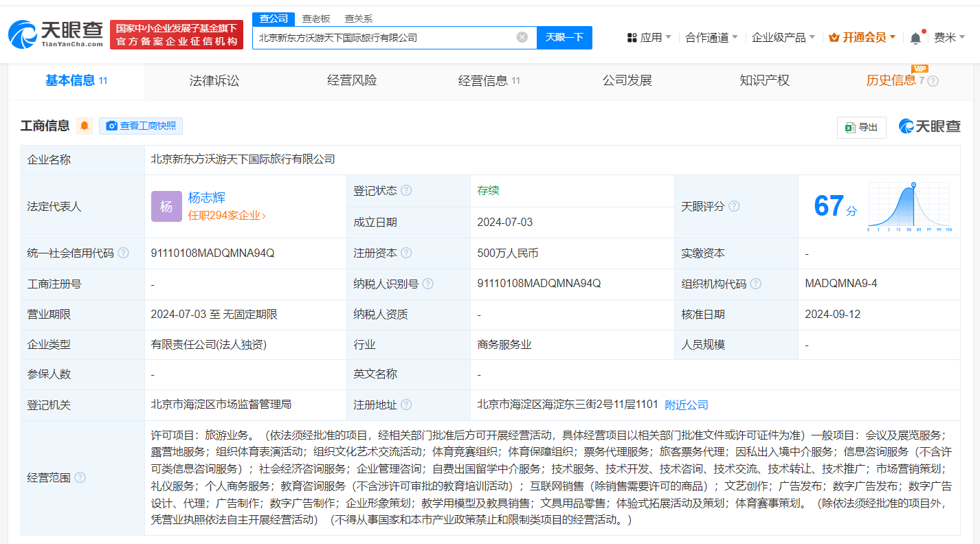Click the help icon beside 经营范围
The width and height of the screenshot is (980, 544).
click(x=81, y=477)
